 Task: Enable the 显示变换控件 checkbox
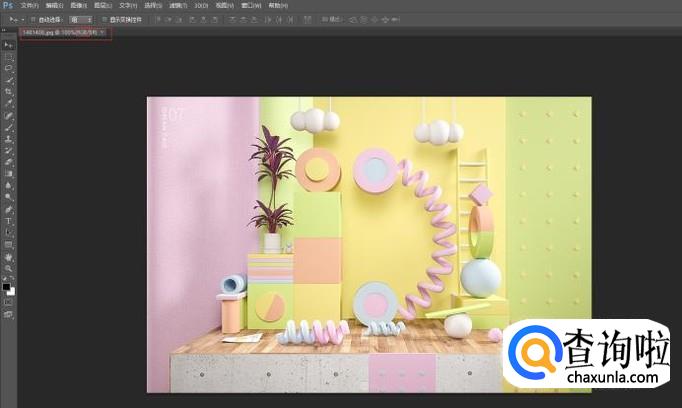point(103,19)
